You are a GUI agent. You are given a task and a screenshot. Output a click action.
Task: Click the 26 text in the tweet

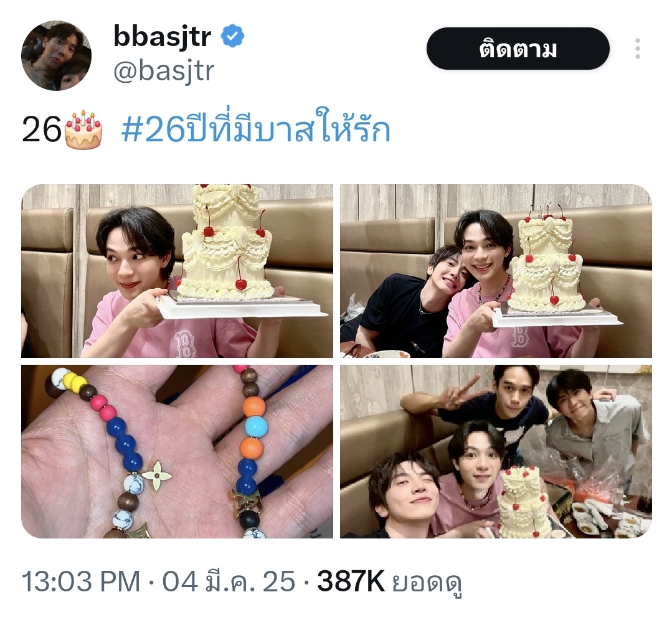click(42, 130)
